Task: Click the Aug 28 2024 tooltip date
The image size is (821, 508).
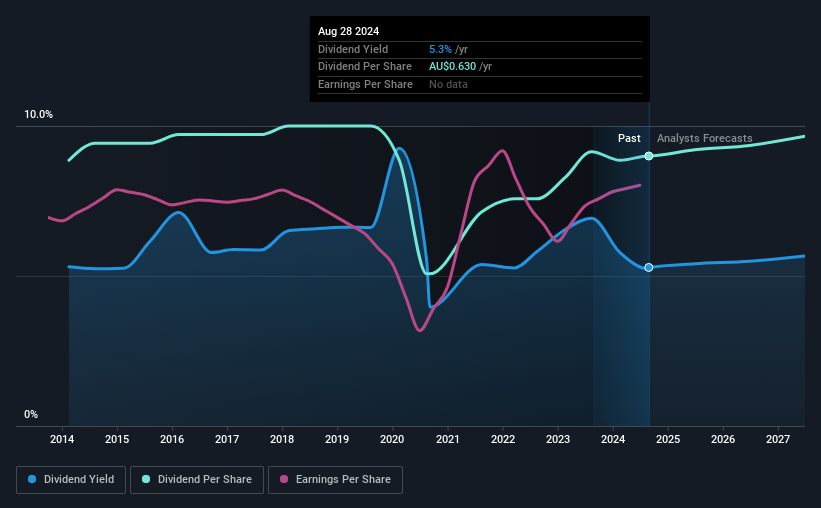Action: (348, 31)
